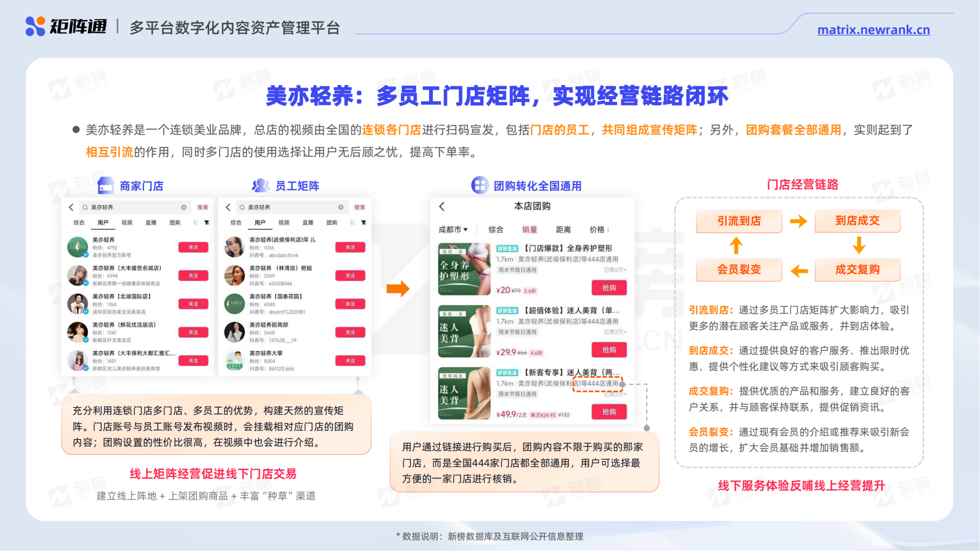The height and width of the screenshot is (551, 980).
Task: Follow 美亦轻养招商部
Action: pyautogui.click(x=351, y=333)
